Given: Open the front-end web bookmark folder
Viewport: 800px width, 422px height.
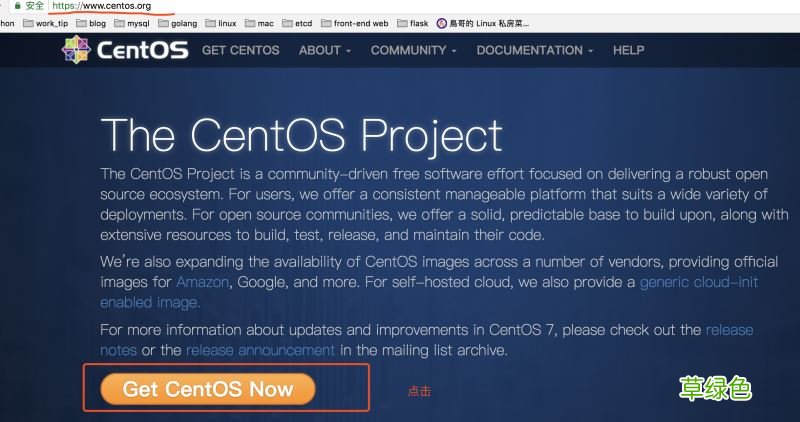Looking at the screenshot, I should 355,23.
